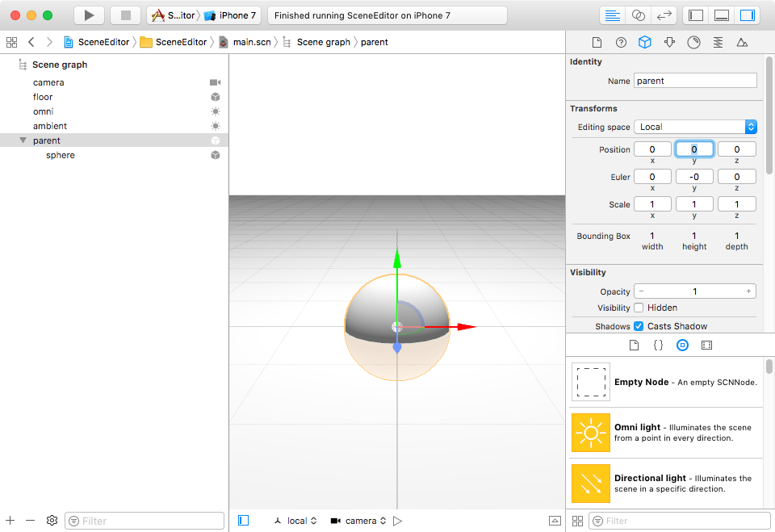Viewport: 775px width, 532px height.
Task: Go forward in editor history
Action: point(49,42)
